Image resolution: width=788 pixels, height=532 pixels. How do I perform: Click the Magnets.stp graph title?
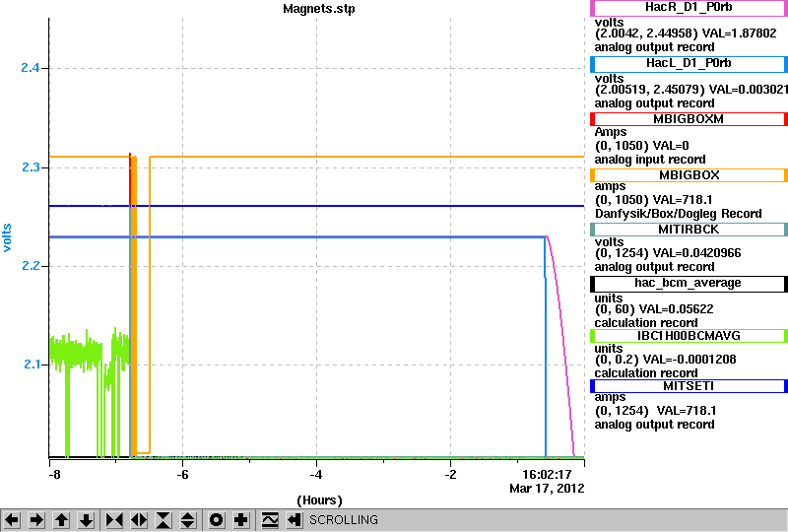319,9
